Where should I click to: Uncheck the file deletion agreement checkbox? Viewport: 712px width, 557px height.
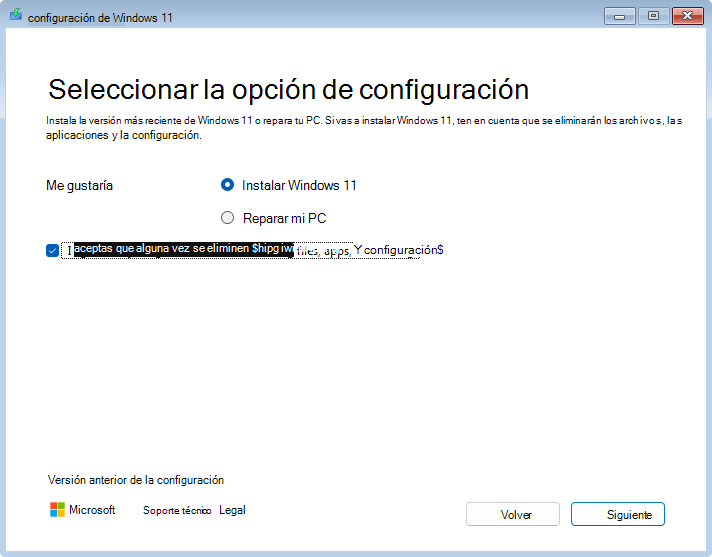[52, 250]
